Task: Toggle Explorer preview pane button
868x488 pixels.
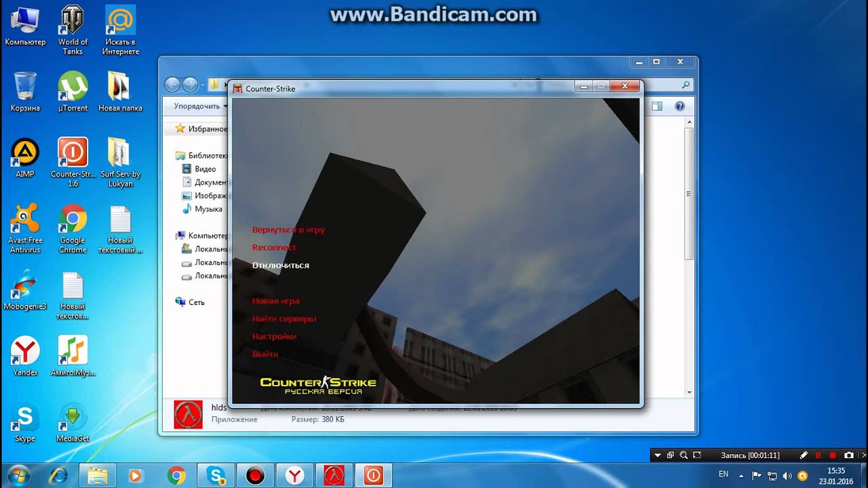Action: 656,106
